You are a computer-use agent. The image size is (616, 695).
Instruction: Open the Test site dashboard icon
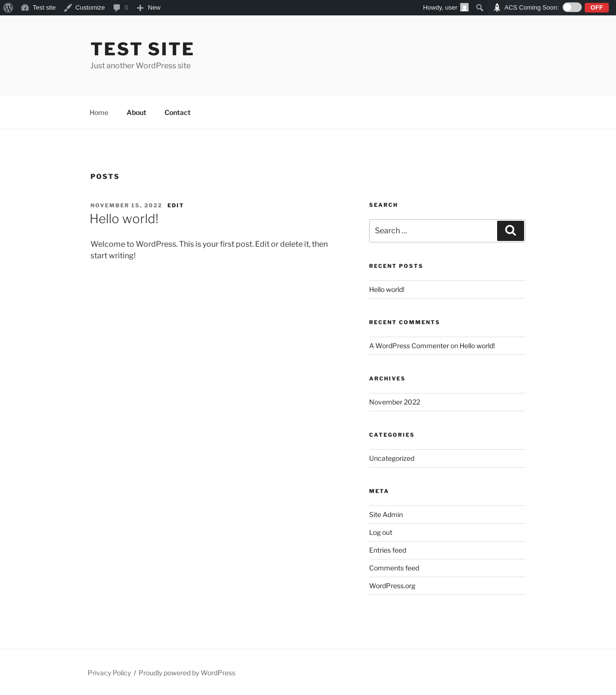click(x=25, y=8)
